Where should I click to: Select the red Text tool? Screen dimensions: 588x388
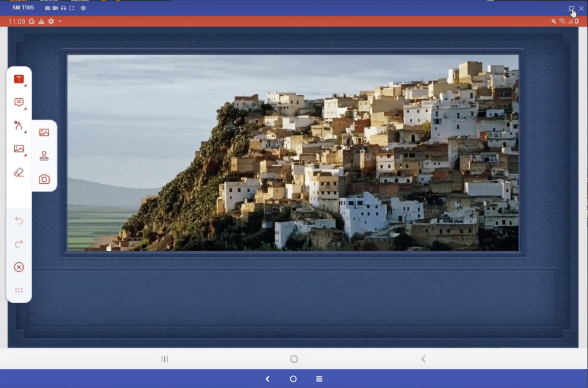(x=19, y=79)
